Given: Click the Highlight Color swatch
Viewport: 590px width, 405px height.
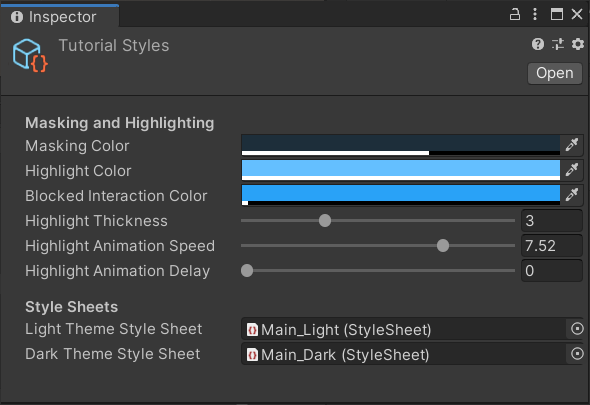Looking at the screenshot, I should pyautogui.click(x=401, y=170).
